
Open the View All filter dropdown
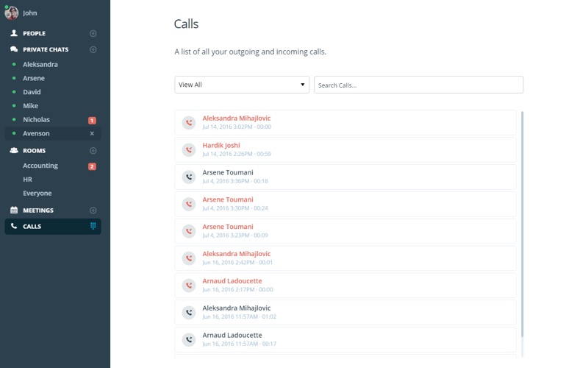242,85
